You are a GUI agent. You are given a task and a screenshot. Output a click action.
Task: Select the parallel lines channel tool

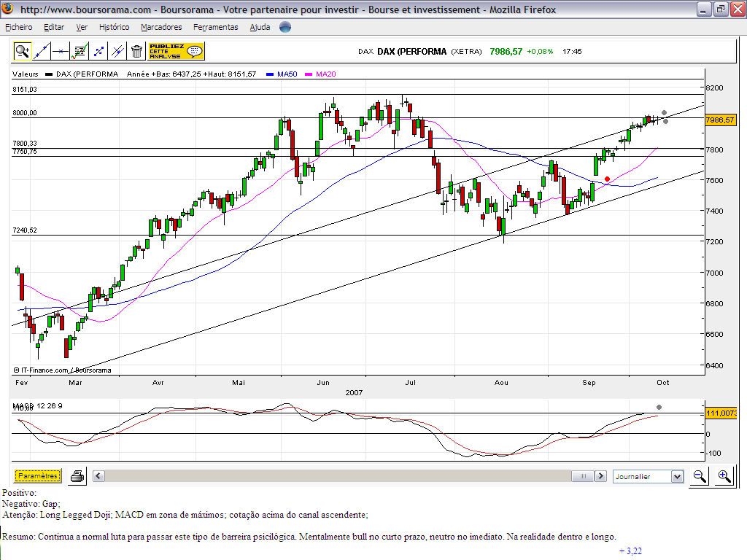[x=117, y=51]
